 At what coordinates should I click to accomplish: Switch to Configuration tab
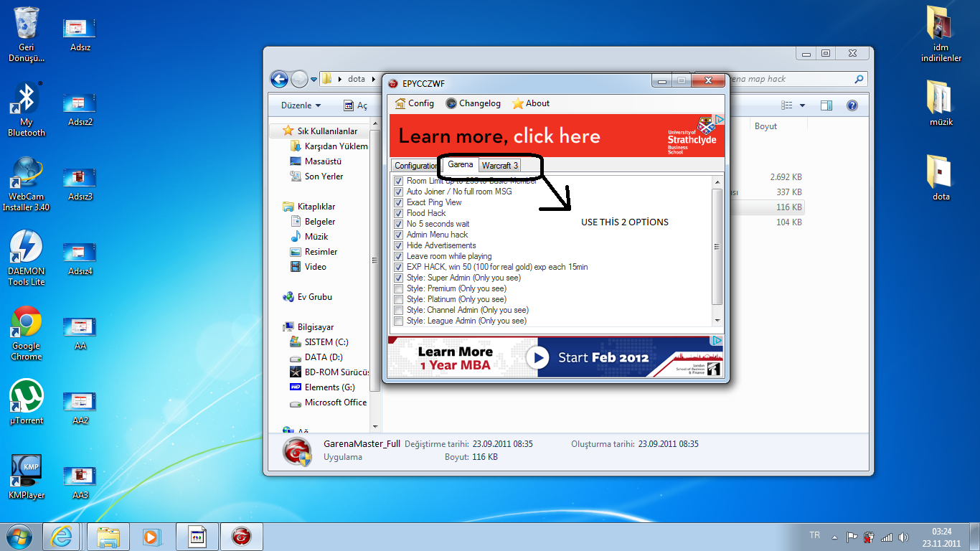pos(415,166)
